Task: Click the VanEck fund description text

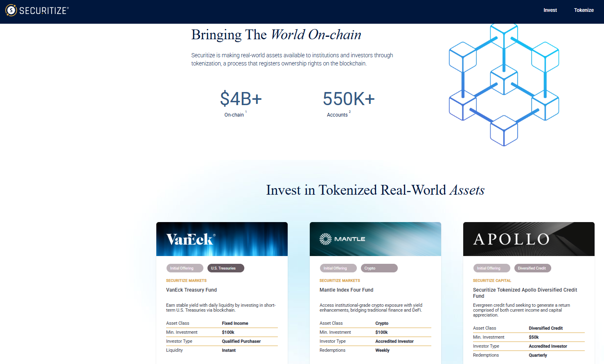Action: (x=221, y=308)
